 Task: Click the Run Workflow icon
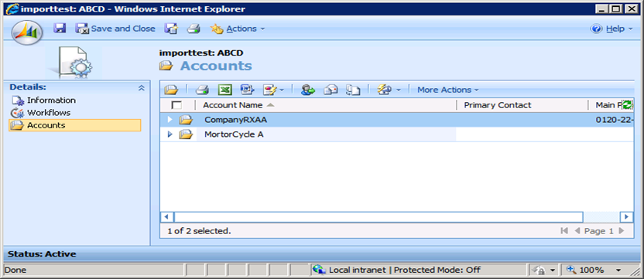pyautogui.click(x=384, y=90)
